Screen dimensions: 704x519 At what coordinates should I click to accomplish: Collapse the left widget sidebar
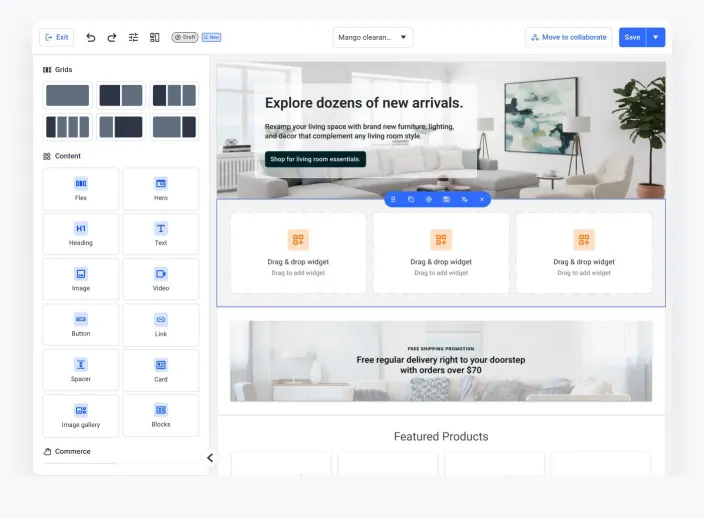tap(210, 458)
